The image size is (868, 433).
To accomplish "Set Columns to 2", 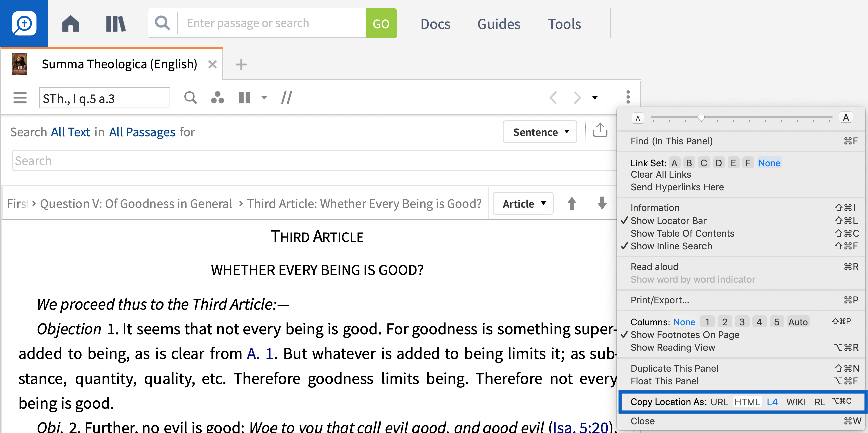I will point(724,322).
